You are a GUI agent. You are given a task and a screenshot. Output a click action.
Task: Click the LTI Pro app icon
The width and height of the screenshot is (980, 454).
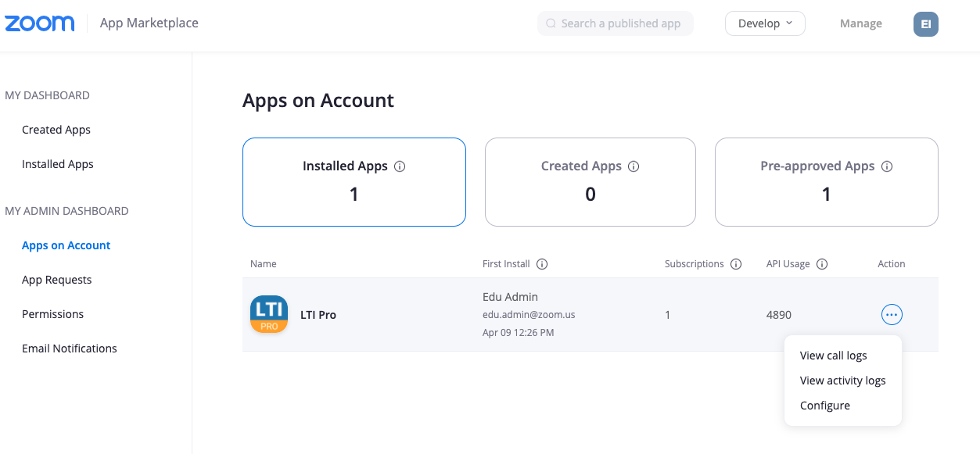269,314
